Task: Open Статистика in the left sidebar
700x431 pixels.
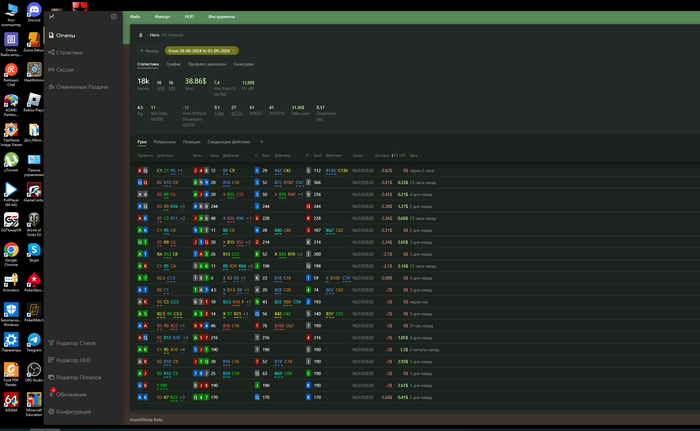Action: pyautogui.click(x=65, y=53)
